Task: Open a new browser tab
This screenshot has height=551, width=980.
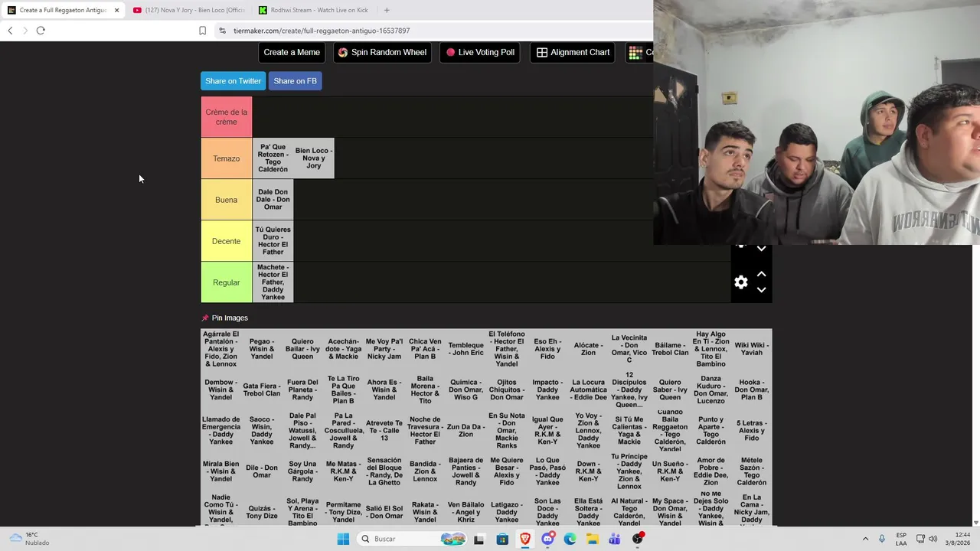Action: 387,10
